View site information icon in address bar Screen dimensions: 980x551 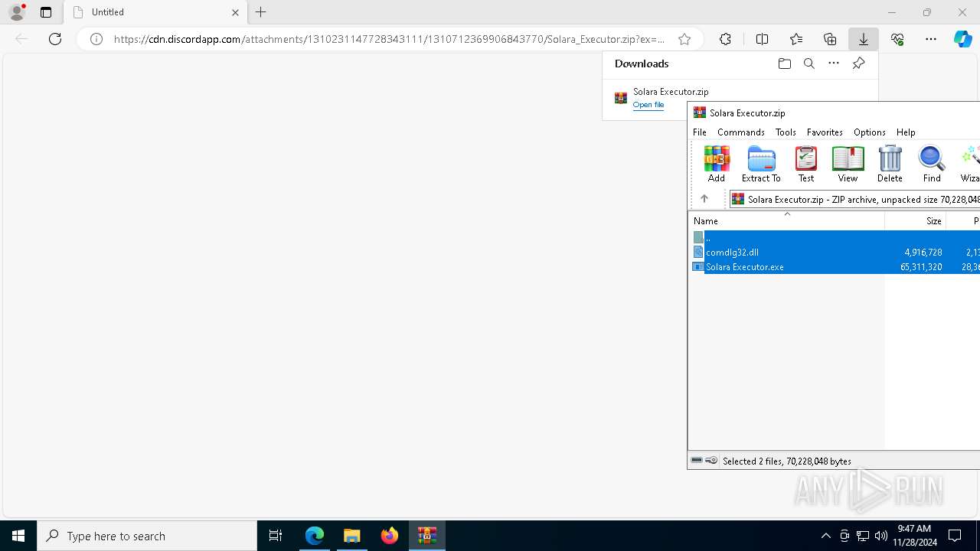tap(96, 39)
